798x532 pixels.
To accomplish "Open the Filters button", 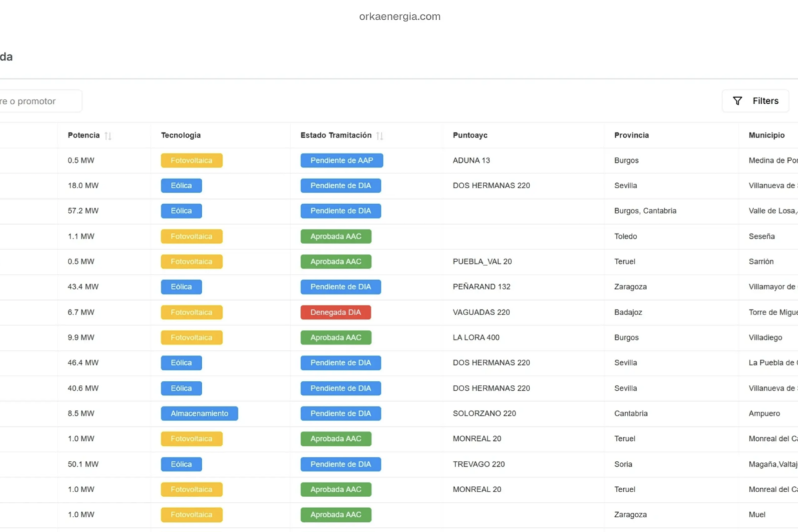I will coord(755,101).
